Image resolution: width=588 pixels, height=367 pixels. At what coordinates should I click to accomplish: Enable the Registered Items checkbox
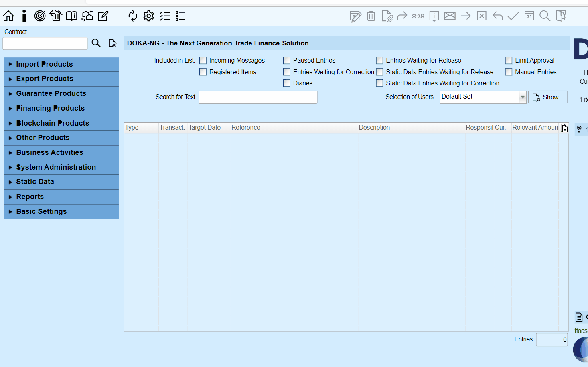pyautogui.click(x=203, y=72)
